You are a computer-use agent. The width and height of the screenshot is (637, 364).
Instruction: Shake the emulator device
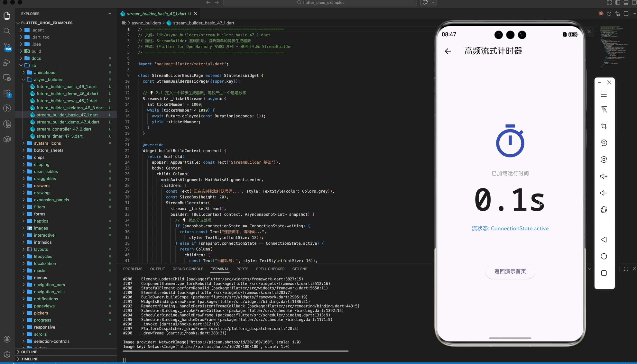[x=604, y=210]
